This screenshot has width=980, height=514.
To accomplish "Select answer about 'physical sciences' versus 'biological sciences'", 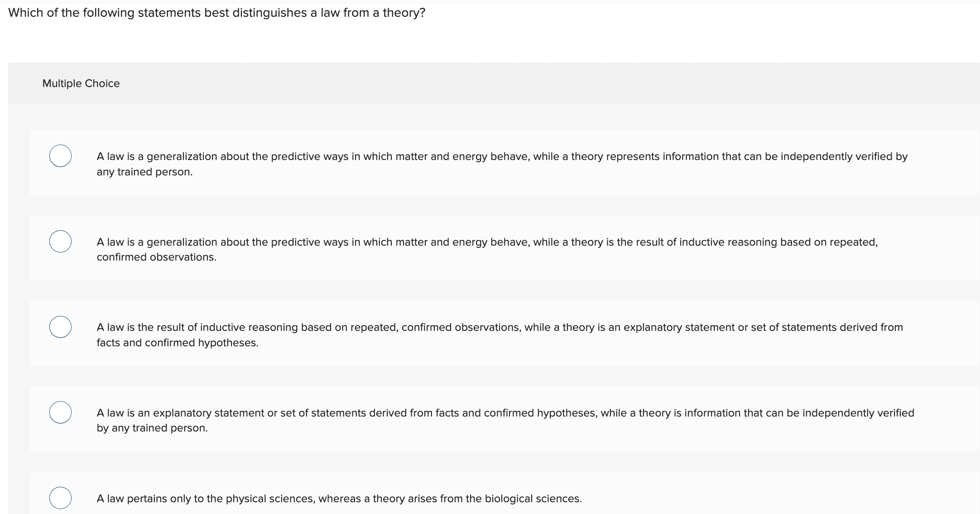I will click(x=339, y=498).
